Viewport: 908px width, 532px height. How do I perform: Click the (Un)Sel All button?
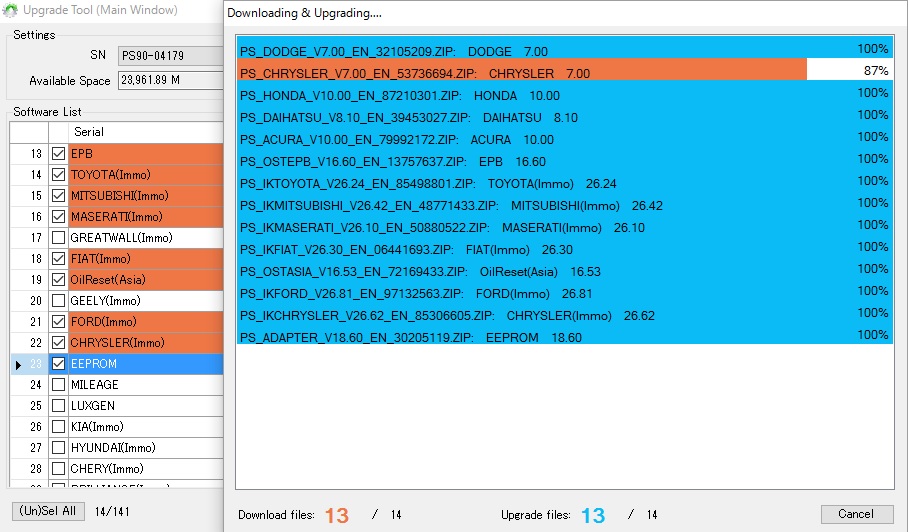click(x=48, y=511)
